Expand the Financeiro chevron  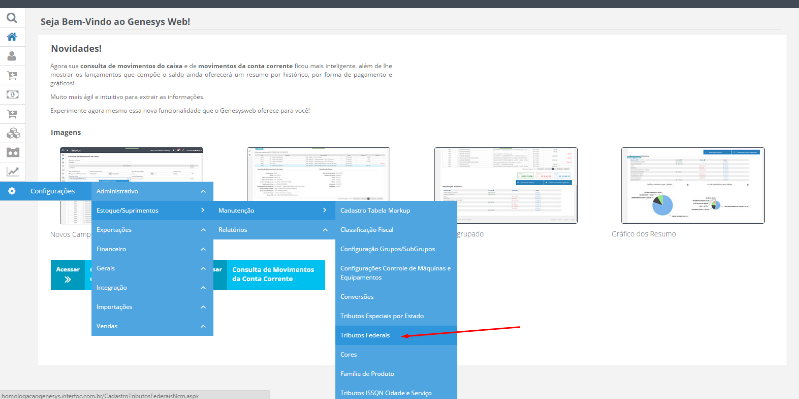point(203,250)
